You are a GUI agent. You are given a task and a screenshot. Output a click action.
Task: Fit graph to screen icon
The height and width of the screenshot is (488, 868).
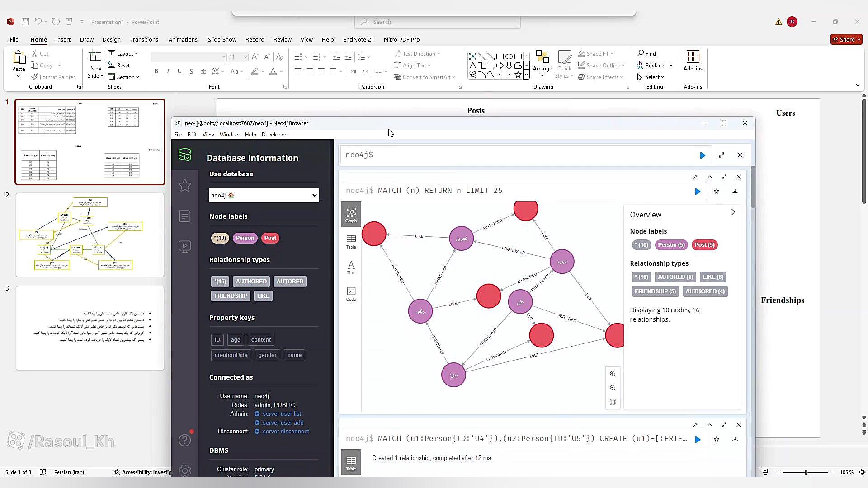613,402
